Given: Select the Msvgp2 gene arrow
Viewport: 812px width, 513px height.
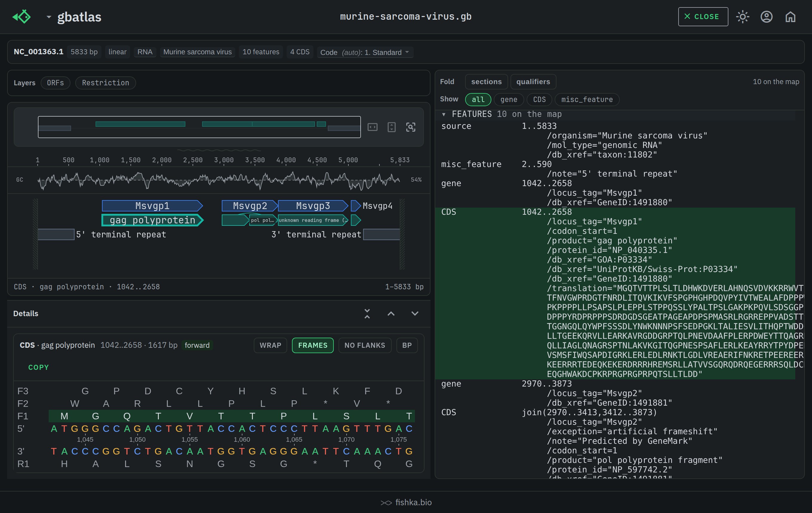Looking at the screenshot, I should [x=250, y=206].
